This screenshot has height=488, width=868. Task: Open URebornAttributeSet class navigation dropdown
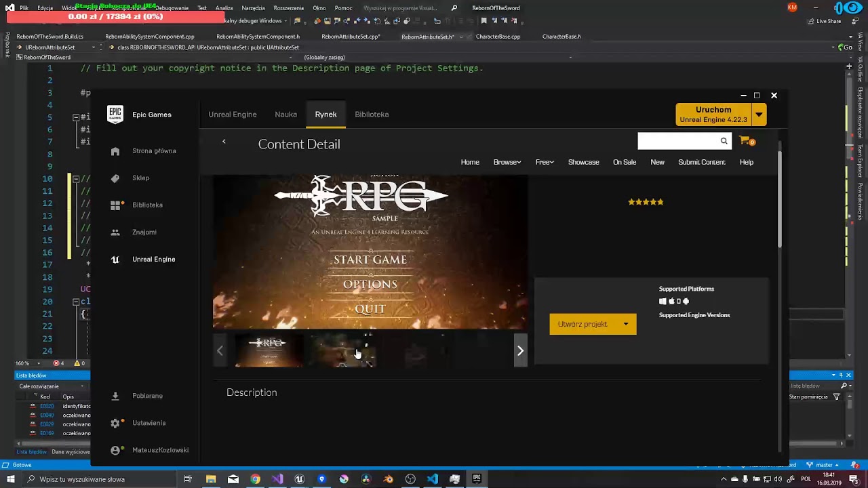pyautogui.click(x=58, y=47)
